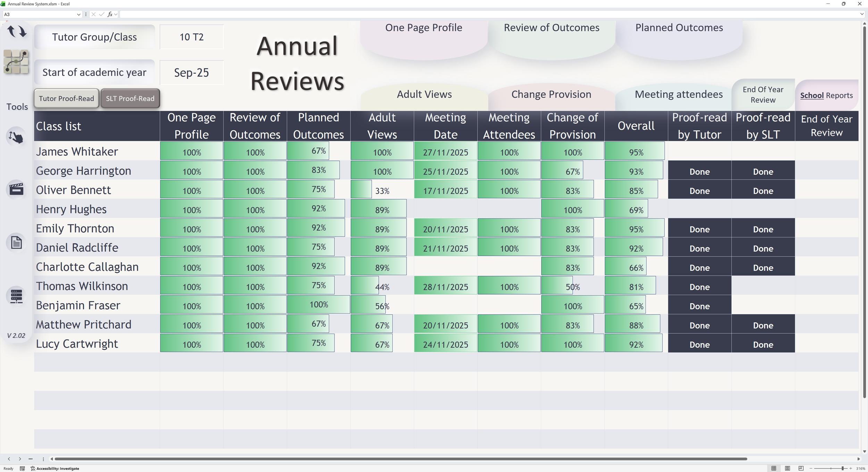Screen dimensions: 868x472
Task: Click the SLT Proof-Read button
Action: point(130,99)
